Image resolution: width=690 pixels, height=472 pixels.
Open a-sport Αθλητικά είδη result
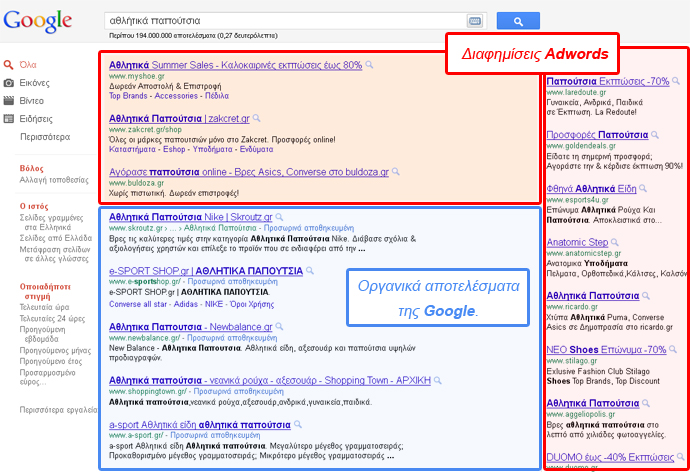coord(200,425)
